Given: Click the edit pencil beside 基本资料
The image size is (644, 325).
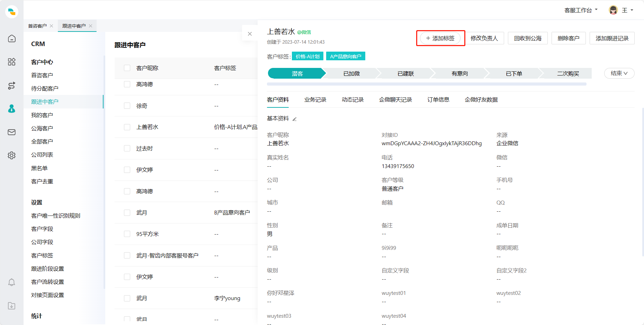Looking at the screenshot, I should click(295, 119).
